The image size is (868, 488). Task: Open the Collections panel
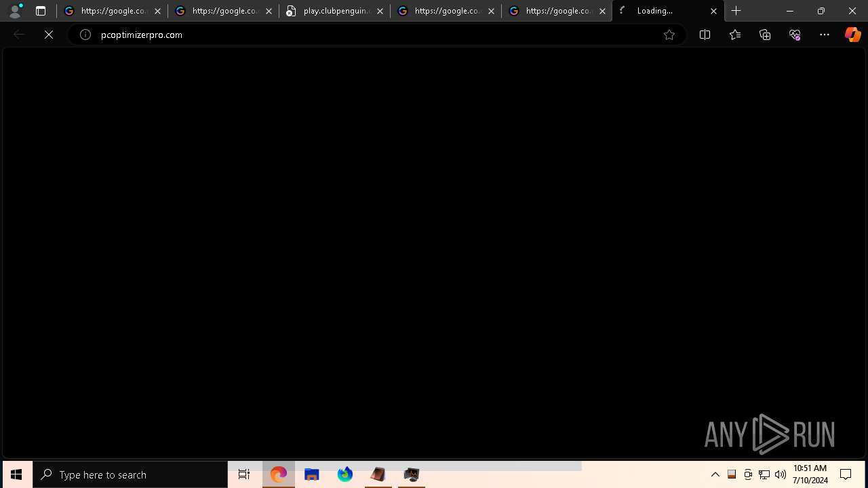[x=765, y=35]
